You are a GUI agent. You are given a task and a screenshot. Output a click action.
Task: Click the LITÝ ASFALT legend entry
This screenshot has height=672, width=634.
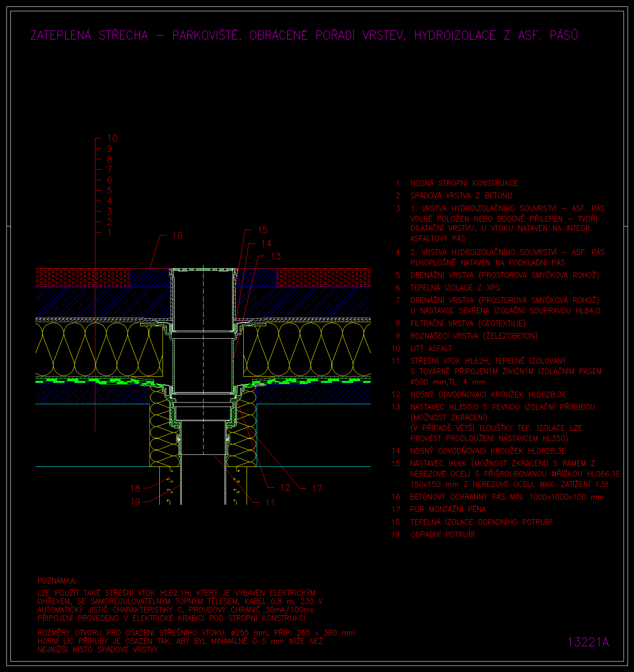tap(431, 349)
